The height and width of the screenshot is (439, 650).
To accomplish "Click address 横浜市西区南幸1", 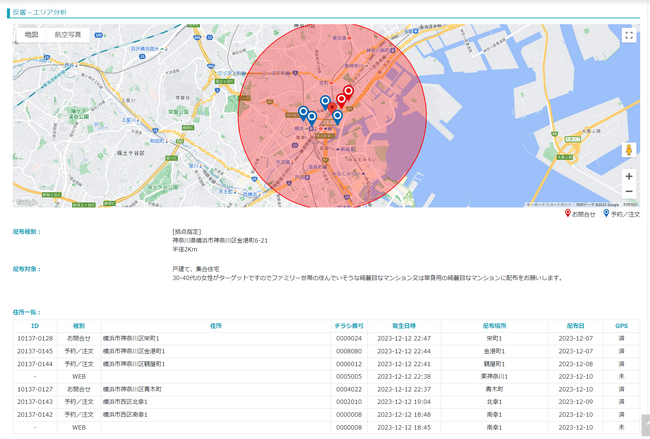I will coord(125,415).
